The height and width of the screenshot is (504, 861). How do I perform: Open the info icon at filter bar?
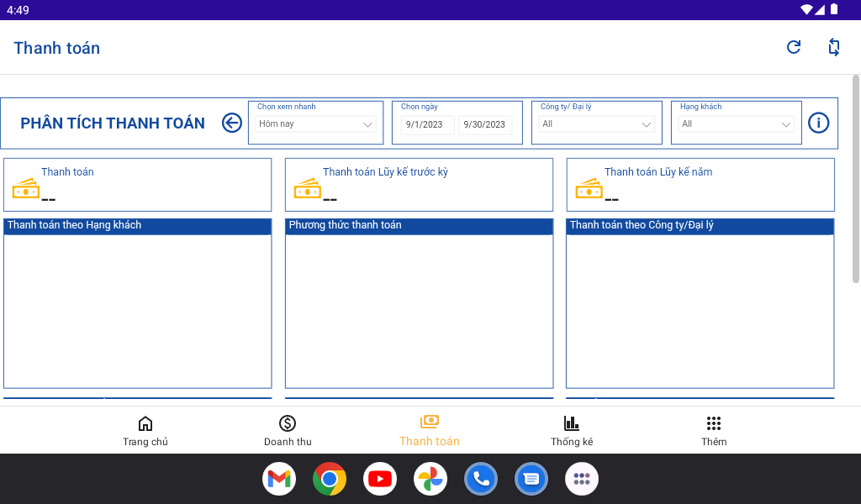[818, 123]
